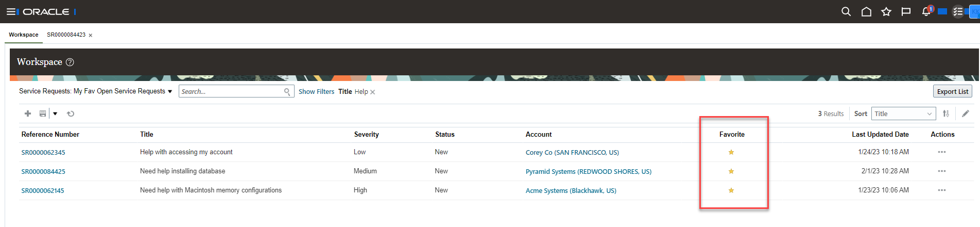Expand the save options dropdown arrow
The image size is (980, 227).
point(55,113)
